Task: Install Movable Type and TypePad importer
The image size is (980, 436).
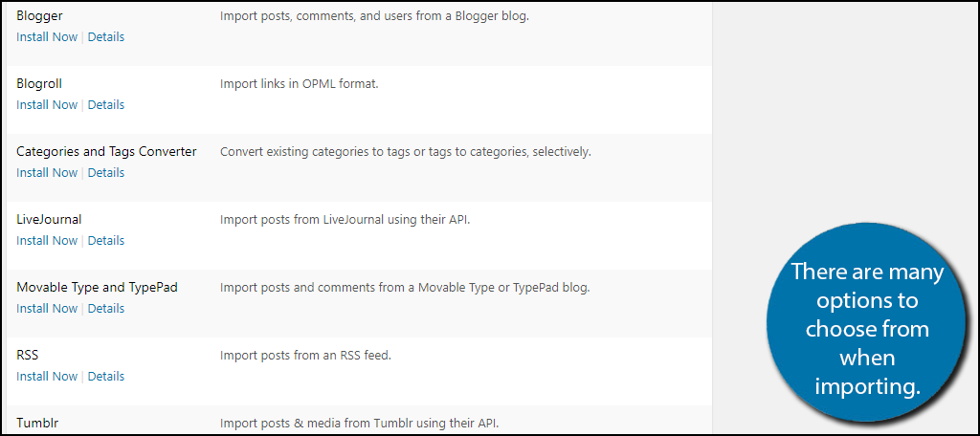Action: click(47, 309)
